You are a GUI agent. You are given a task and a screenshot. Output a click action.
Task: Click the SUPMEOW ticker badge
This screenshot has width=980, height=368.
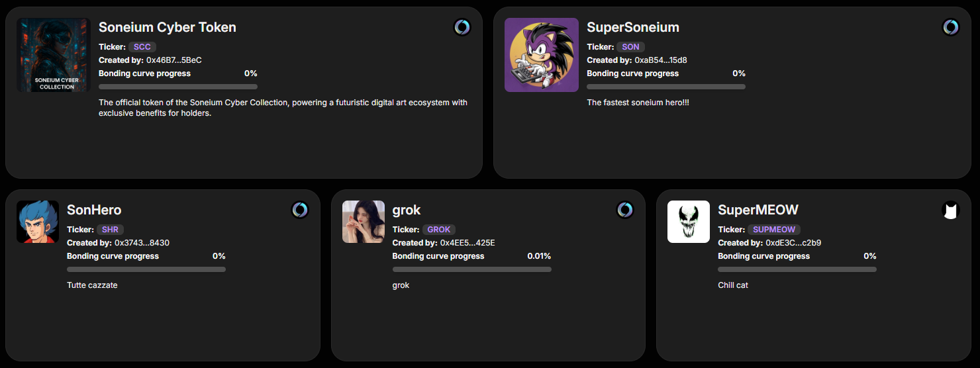pos(774,230)
